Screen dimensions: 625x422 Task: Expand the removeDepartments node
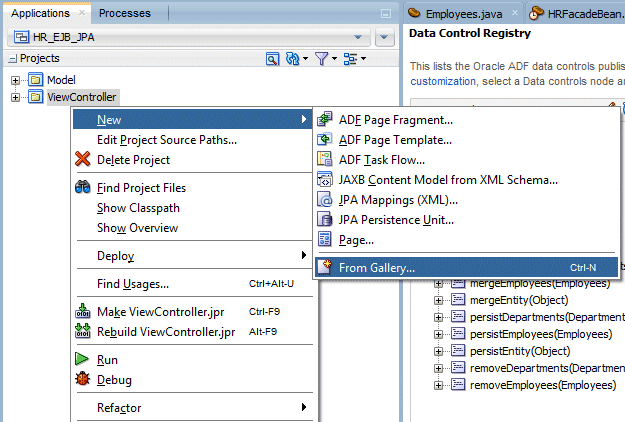pos(438,369)
